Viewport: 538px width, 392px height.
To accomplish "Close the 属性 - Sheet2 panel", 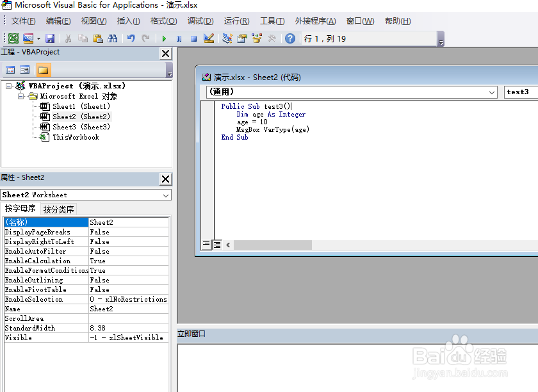I will coord(166,179).
